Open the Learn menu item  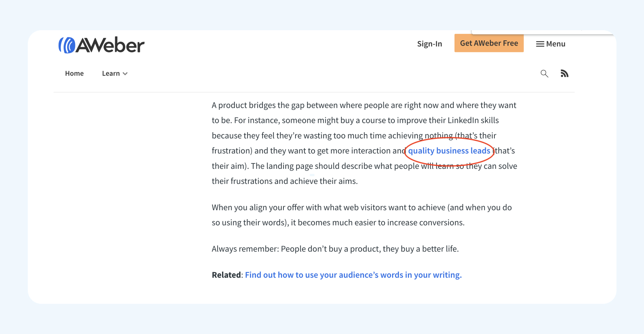tap(110, 73)
